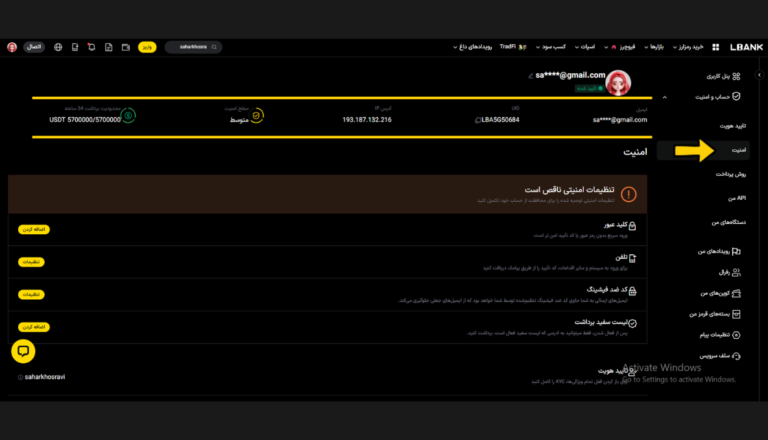Click the app download phone icon

[75, 47]
